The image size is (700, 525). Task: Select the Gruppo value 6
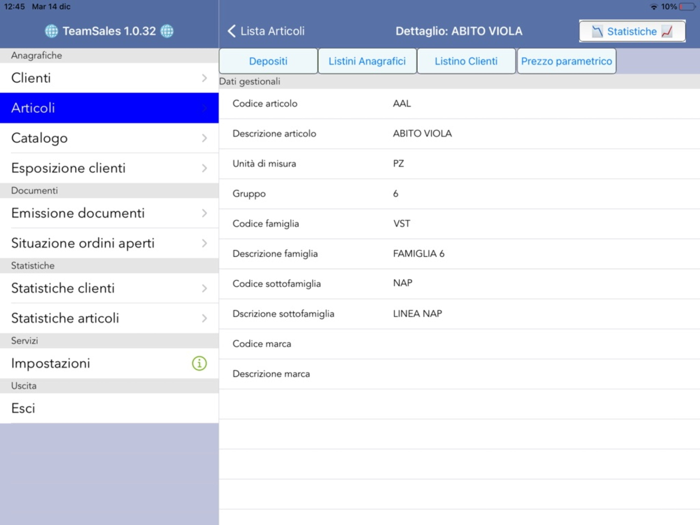point(396,194)
